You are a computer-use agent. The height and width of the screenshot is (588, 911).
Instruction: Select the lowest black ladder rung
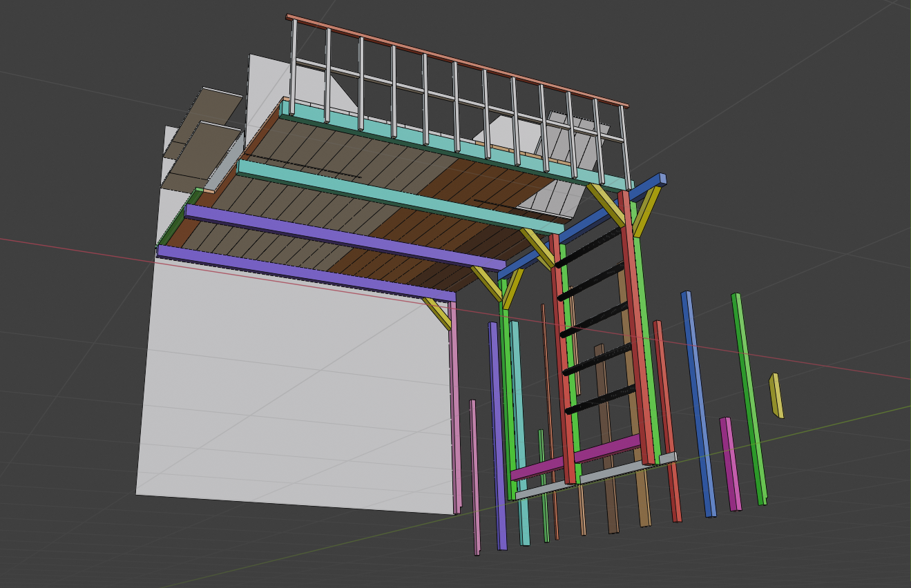pyautogui.click(x=600, y=400)
